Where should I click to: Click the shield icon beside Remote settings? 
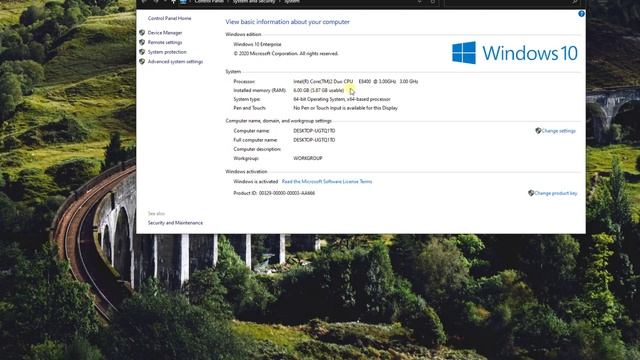click(142, 42)
